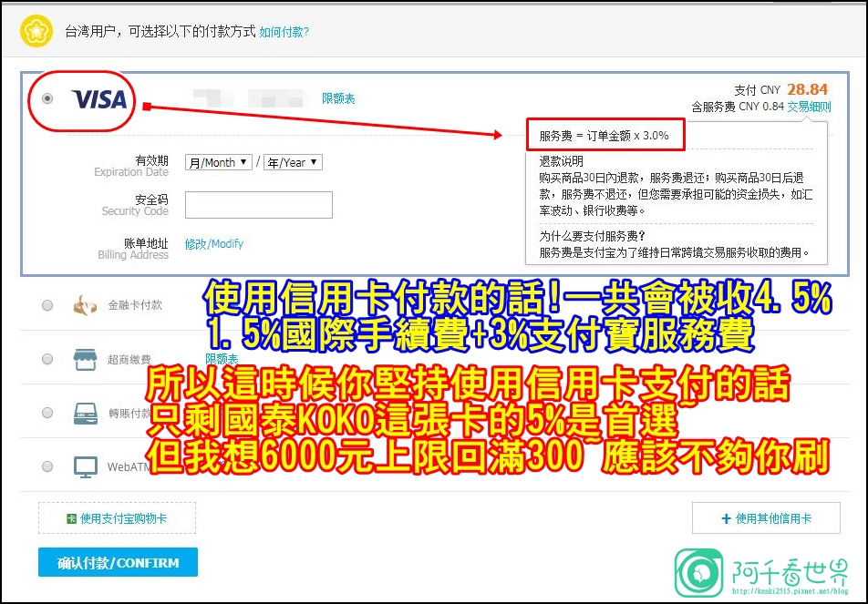
Task: Click the 使用支付宝购物卡 button
Action: click(117, 518)
